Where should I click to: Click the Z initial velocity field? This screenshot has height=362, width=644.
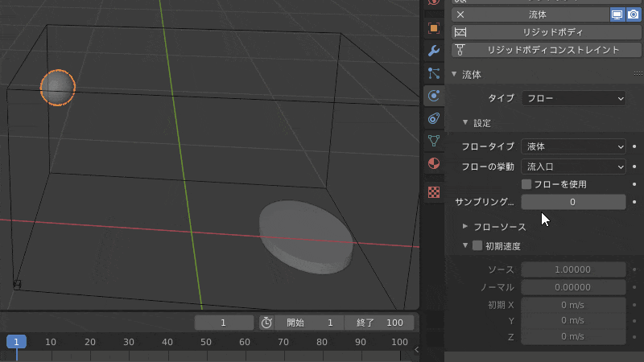573,336
